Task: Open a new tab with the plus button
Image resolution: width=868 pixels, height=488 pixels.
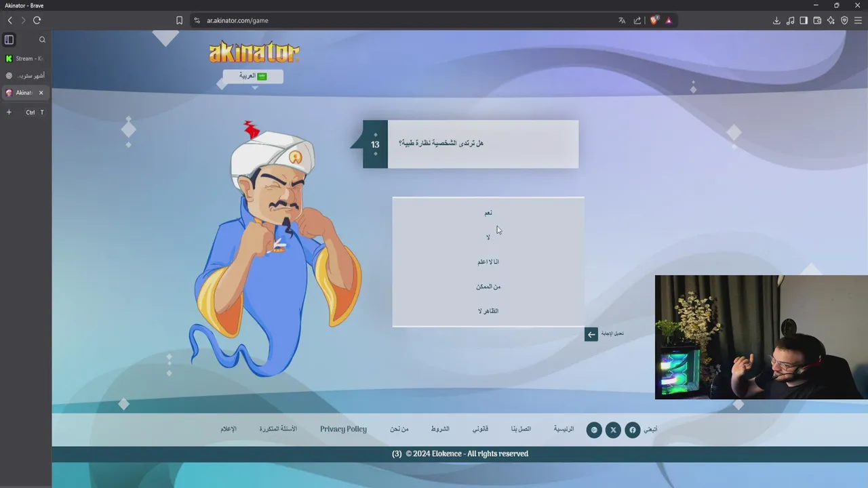Action: tap(9, 112)
